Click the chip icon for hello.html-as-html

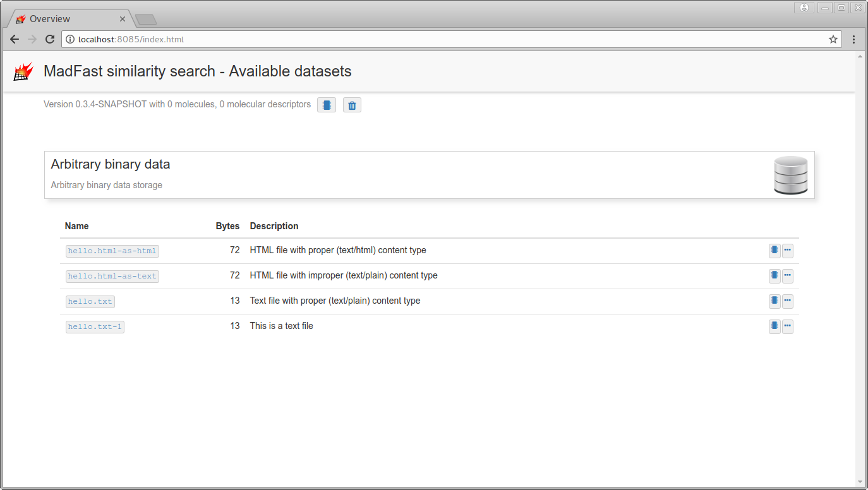(774, 251)
